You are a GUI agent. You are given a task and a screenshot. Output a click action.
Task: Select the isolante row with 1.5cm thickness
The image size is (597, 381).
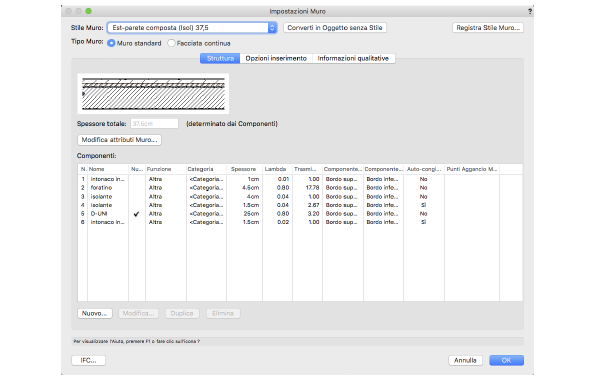click(300, 205)
